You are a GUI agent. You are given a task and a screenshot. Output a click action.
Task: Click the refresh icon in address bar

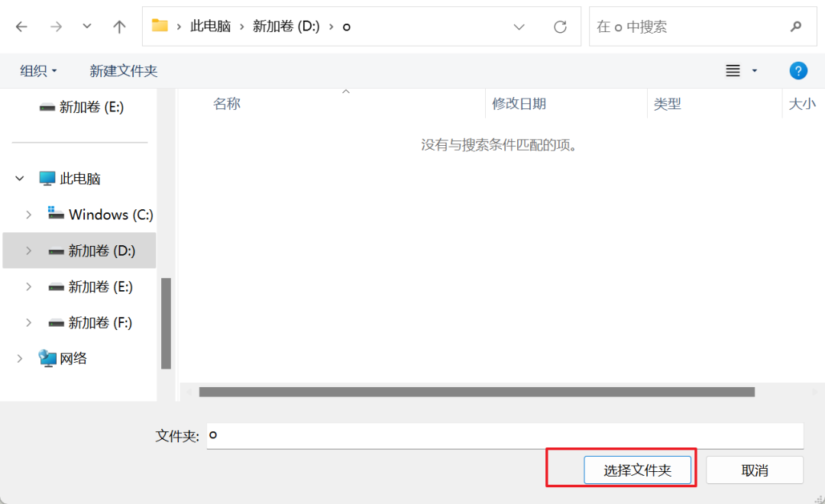(560, 25)
